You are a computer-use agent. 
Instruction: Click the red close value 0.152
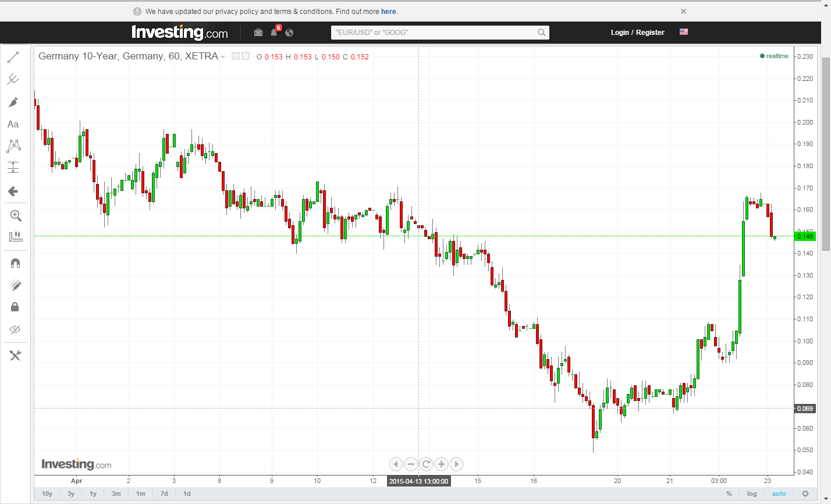click(x=360, y=56)
